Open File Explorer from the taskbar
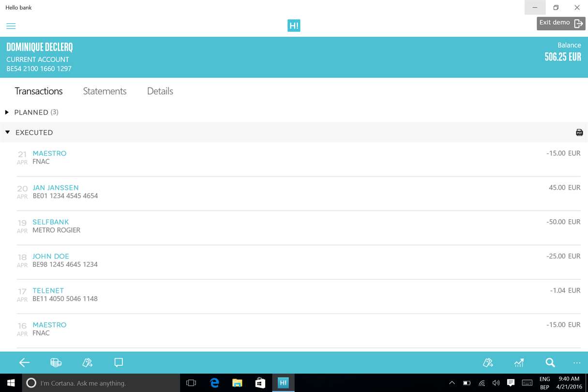 click(x=237, y=383)
